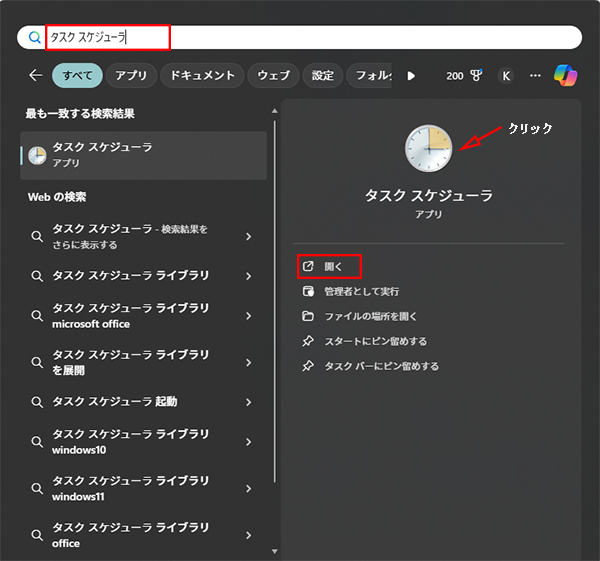
Task: Switch to the ドキュメント filter tab
Action: [202, 75]
